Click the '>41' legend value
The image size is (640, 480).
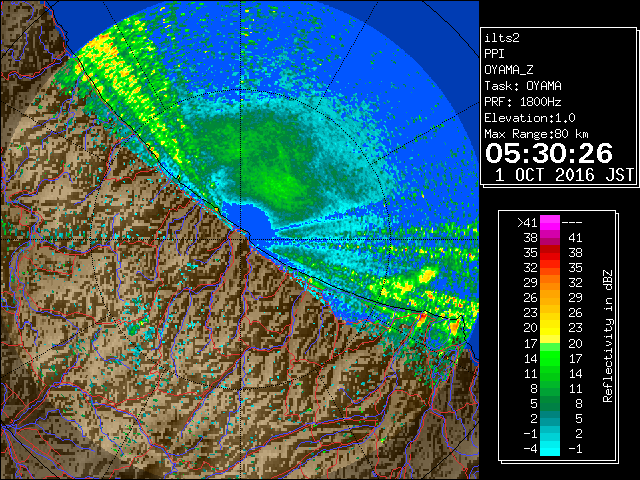pyautogui.click(x=527, y=223)
